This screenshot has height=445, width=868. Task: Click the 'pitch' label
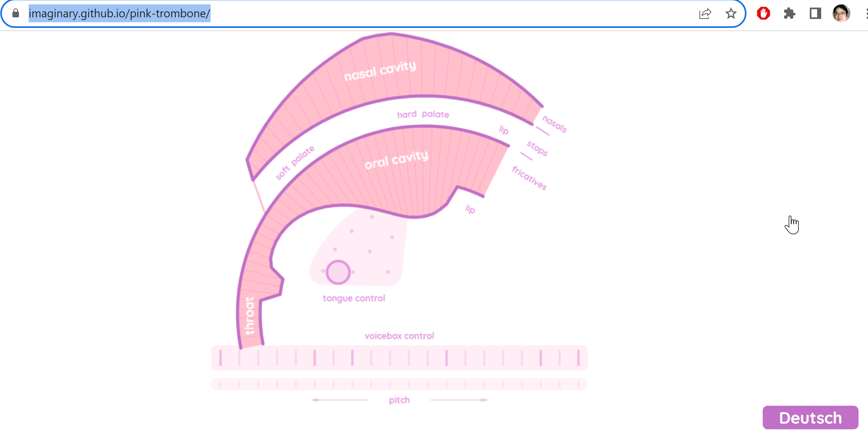pos(399,400)
